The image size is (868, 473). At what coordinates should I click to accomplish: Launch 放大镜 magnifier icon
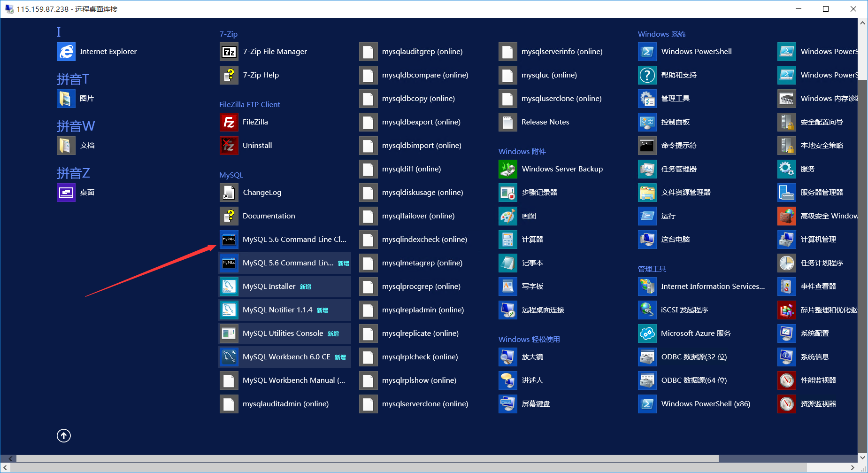coord(508,357)
